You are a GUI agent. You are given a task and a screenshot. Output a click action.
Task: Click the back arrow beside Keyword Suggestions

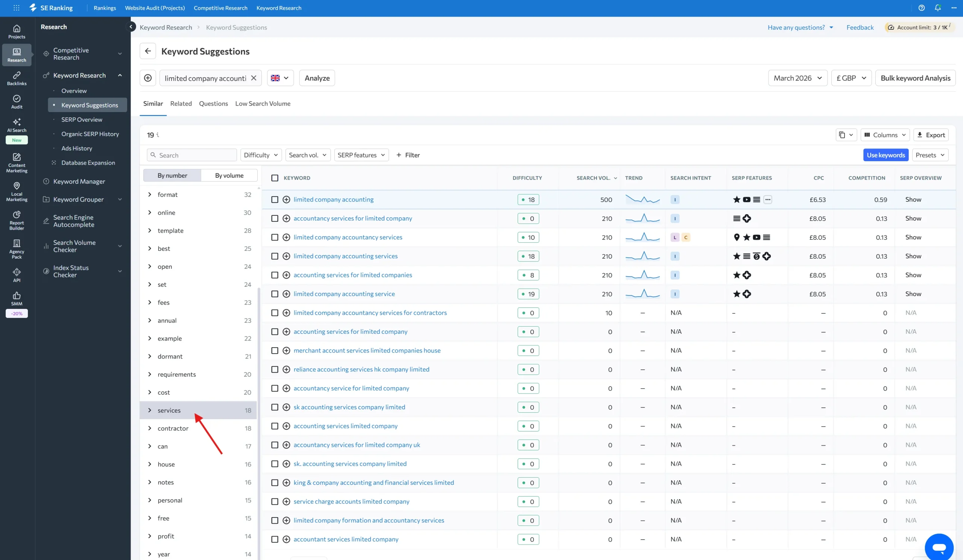[147, 51]
